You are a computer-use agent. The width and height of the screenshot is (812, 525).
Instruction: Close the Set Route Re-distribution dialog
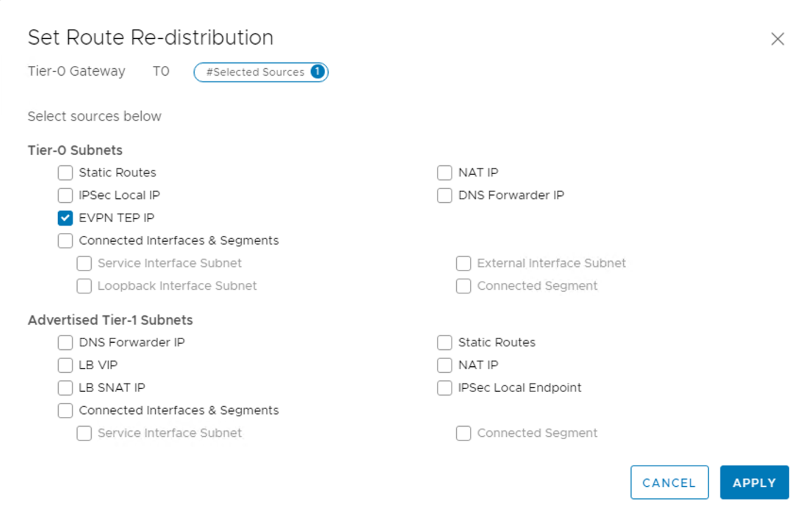click(777, 39)
